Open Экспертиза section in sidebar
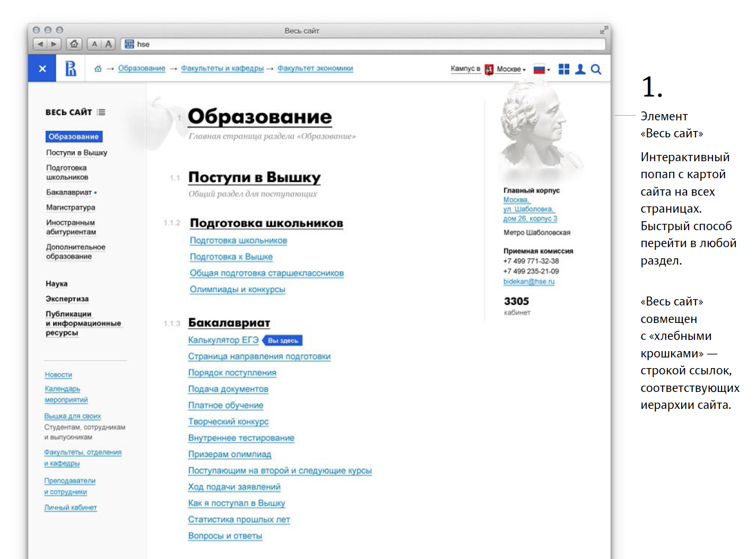 click(x=67, y=299)
